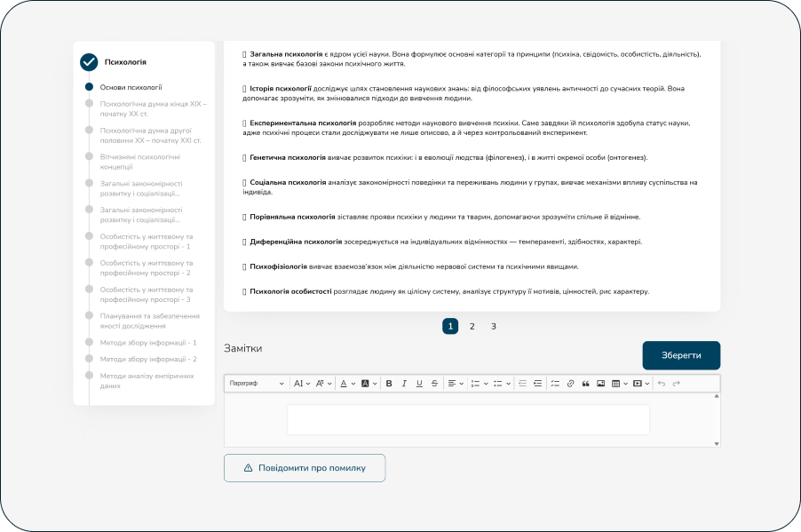Go to page 3 of the lesson
801x532 pixels.
point(494,327)
